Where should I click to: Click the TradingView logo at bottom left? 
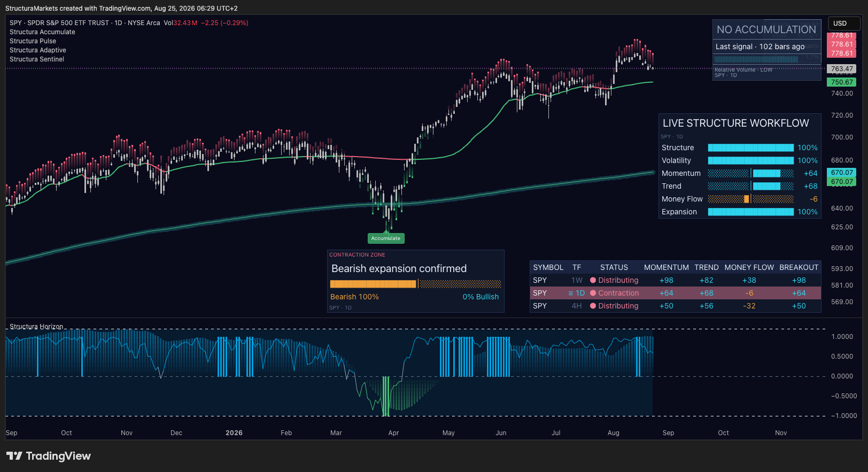pos(49,456)
